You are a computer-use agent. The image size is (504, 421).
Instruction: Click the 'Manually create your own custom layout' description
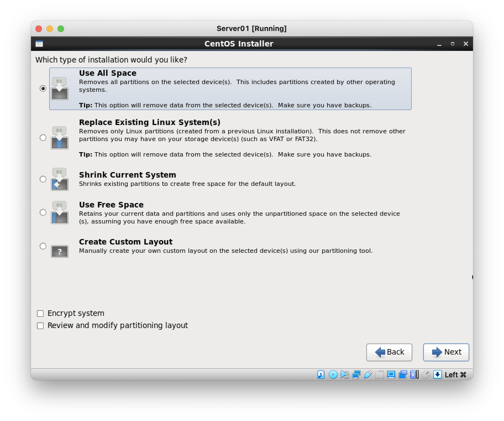coord(226,251)
